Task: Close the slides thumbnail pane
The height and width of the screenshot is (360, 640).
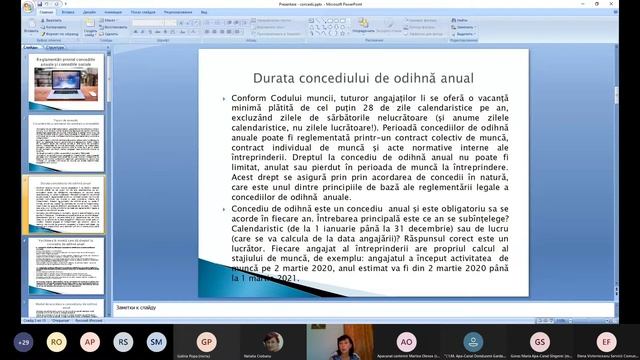Action: [108, 47]
